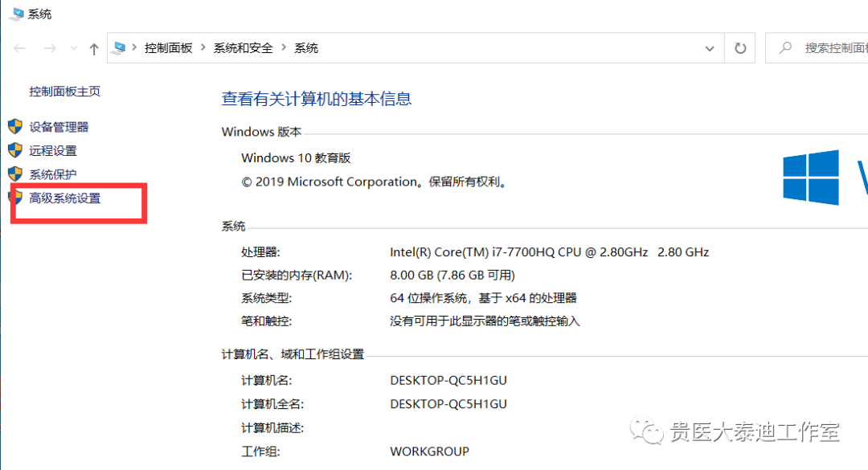Click the shield icon beside 系统保护
Screen dimensions: 868x470
(x=15, y=174)
